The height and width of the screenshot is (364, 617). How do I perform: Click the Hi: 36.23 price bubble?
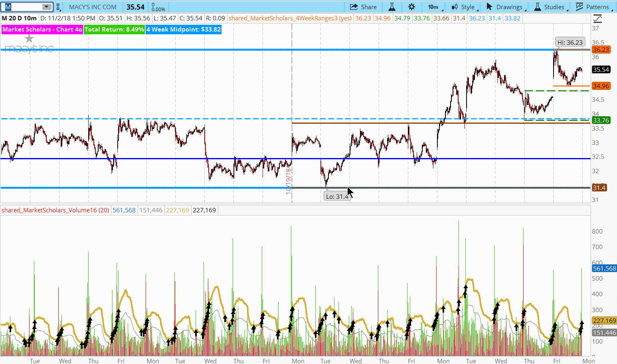pyautogui.click(x=570, y=42)
